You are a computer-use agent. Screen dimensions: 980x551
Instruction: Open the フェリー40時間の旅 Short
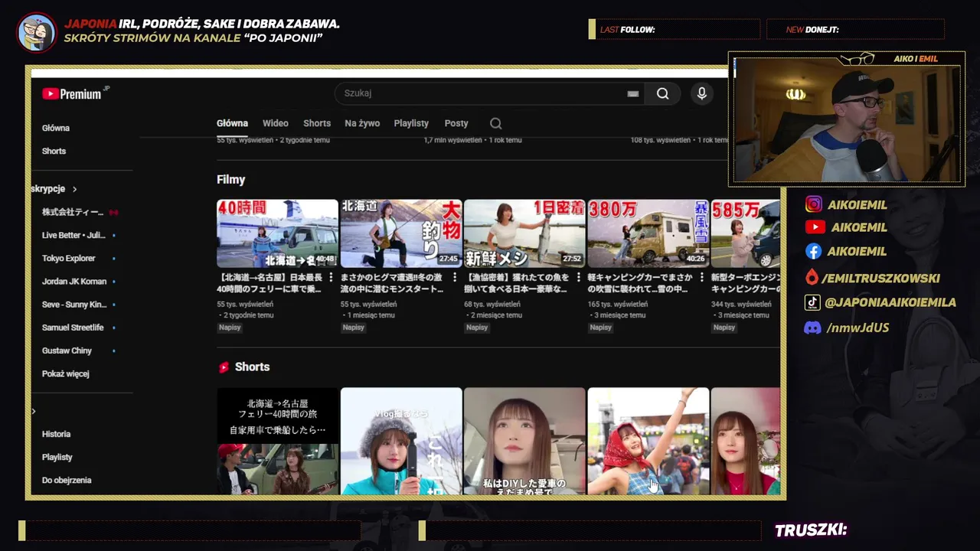[277, 441]
